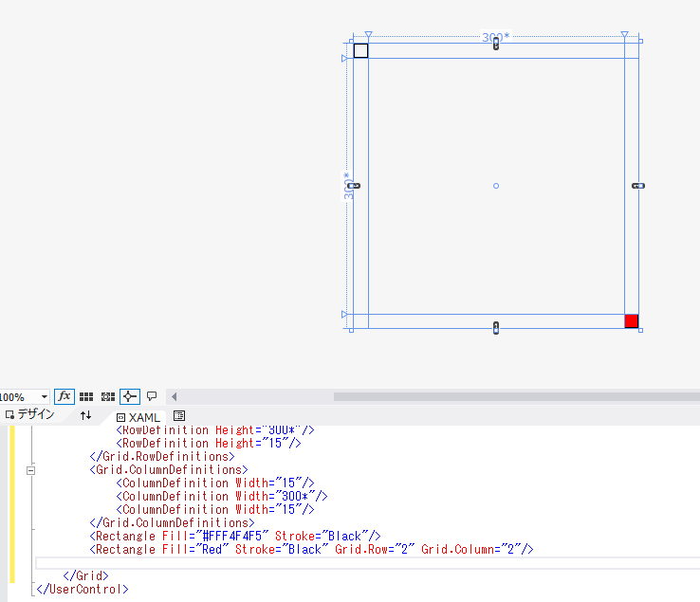Click the speech bubble annotation icon
700x602 pixels.
[x=152, y=396]
